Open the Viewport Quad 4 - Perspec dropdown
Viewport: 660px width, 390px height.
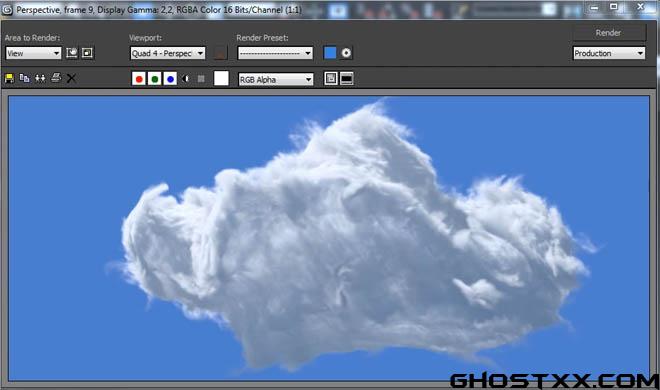[x=168, y=53]
